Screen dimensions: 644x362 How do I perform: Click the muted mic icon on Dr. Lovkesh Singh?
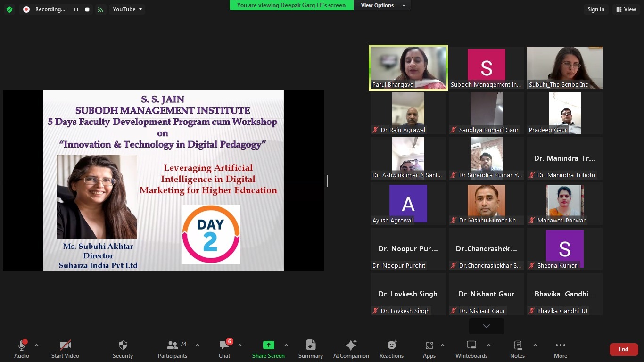[376, 311]
